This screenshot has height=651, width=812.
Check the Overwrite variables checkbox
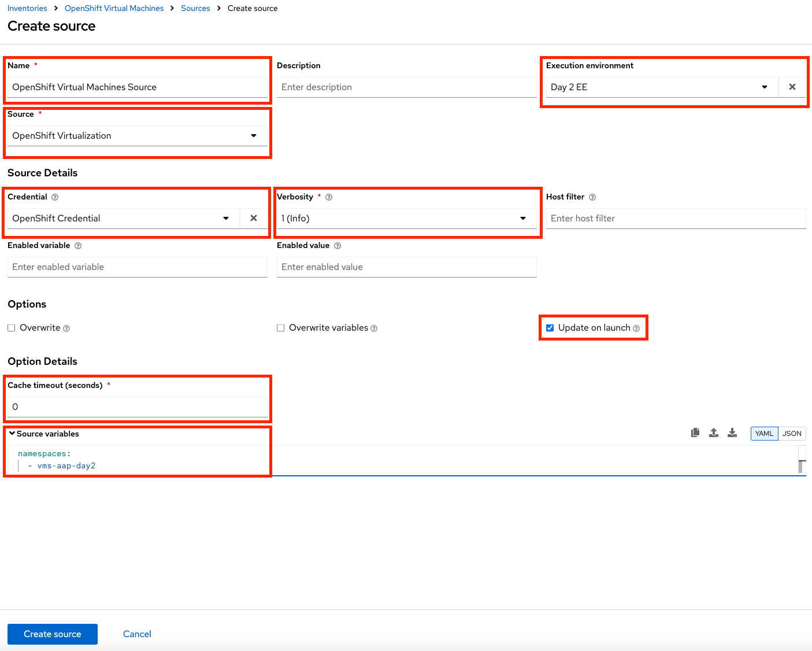[281, 328]
